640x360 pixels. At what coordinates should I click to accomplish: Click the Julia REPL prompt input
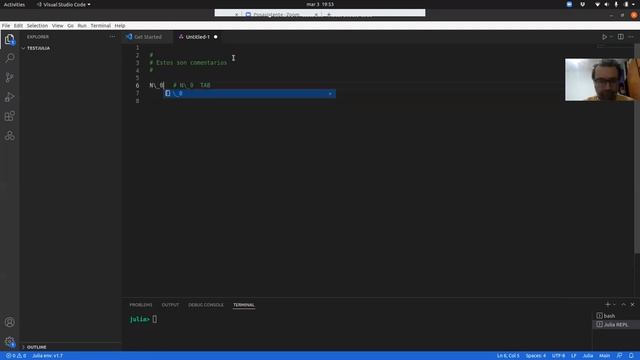155,319
